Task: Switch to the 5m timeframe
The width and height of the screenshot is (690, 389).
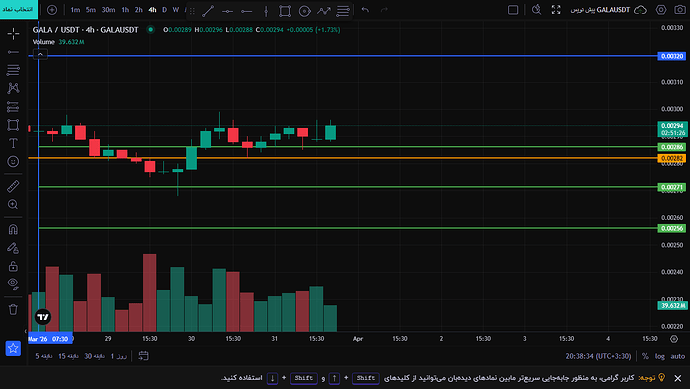Action: [x=91, y=10]
